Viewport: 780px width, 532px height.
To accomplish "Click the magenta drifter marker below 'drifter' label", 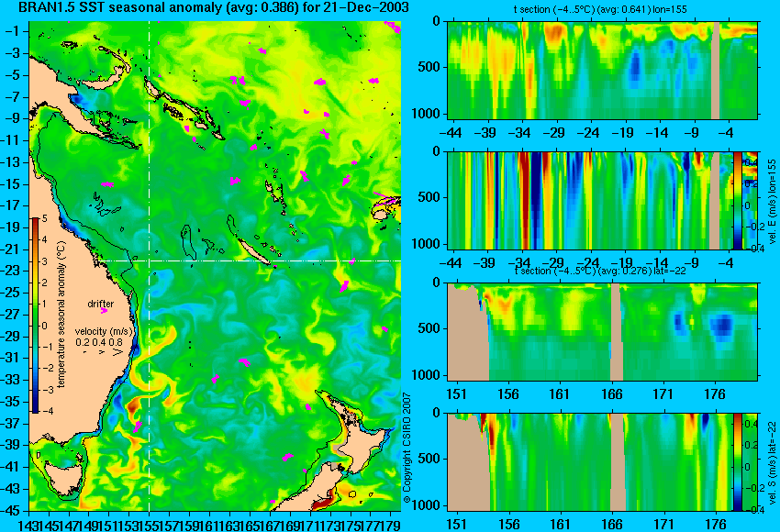I will 104,311.
